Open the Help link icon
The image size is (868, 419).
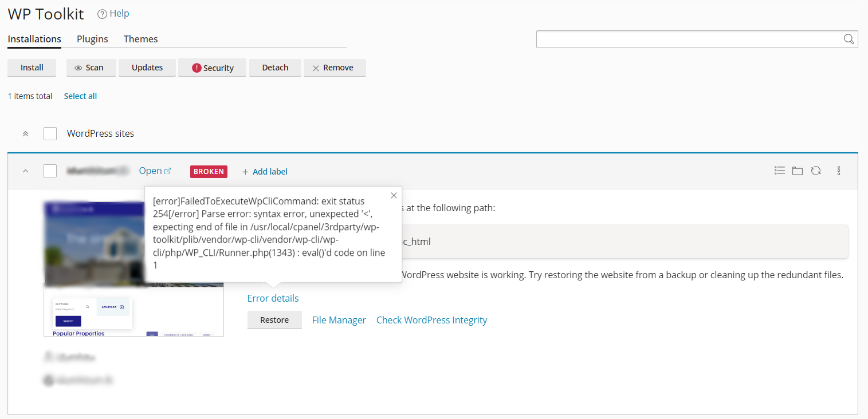(x=102, y=14)
